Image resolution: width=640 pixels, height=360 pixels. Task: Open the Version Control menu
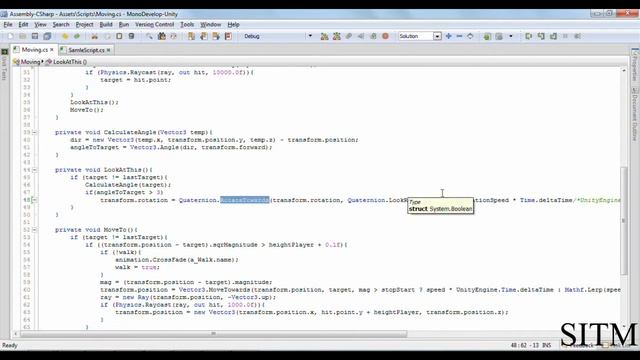pyautogui.click(x=154, y=24)
